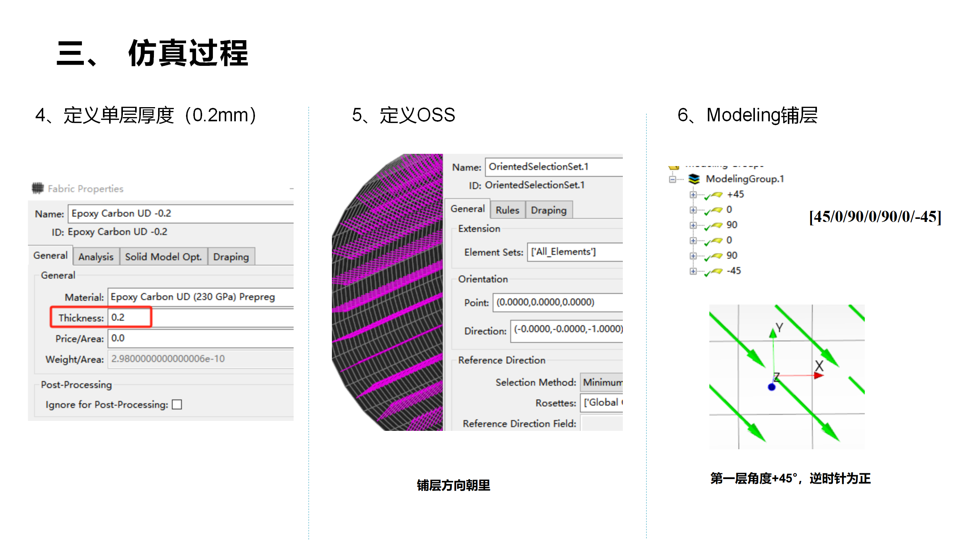Image resolution: width=980 pixels, height=551 pixels.
Task: Click the -45 ply icon
Action: pos(713,272)
